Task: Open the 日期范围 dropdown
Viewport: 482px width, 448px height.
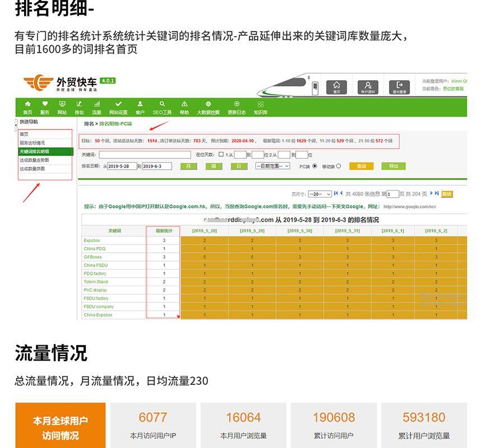Action: pos(272,166)
